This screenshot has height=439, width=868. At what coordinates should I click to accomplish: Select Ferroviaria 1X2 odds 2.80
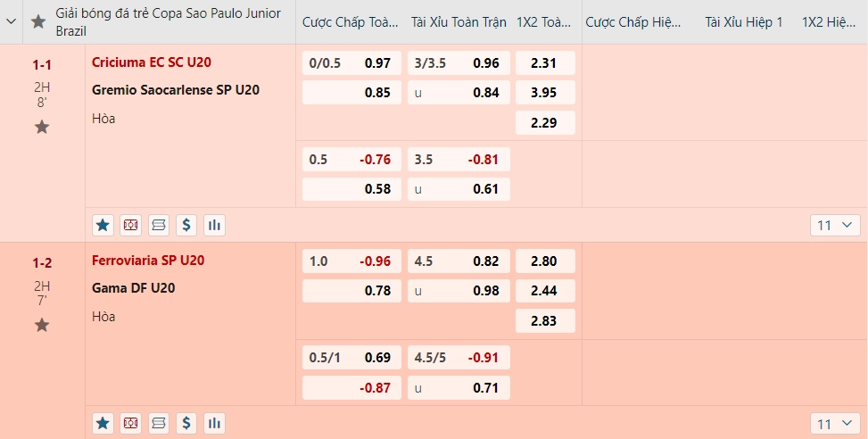point(545,261)
